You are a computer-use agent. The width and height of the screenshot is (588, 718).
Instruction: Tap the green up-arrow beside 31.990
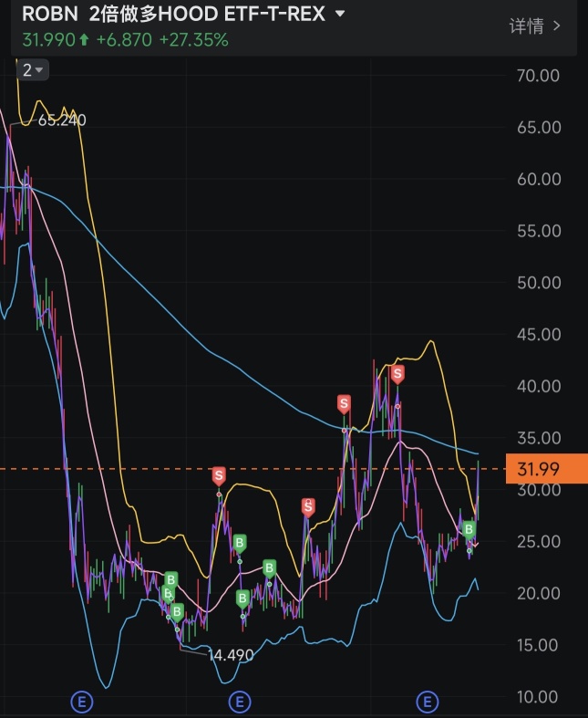pos(84,40)
